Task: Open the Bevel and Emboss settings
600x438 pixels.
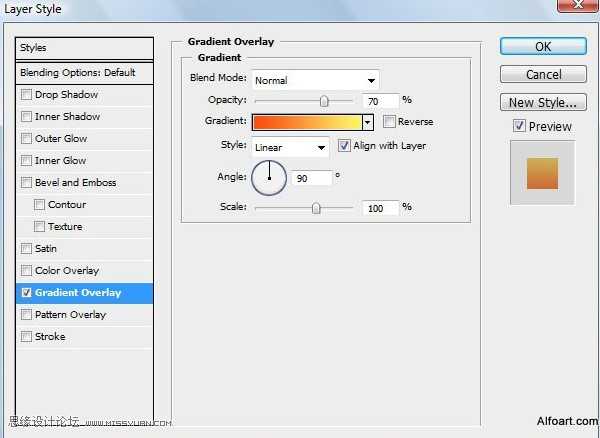Action: 75,183
